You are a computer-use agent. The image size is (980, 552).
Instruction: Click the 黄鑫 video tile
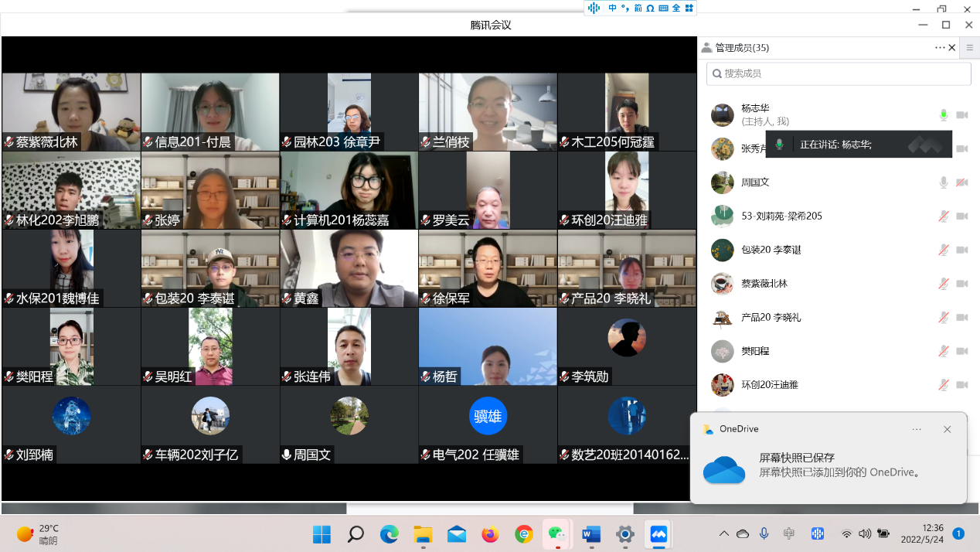[349, 267]
